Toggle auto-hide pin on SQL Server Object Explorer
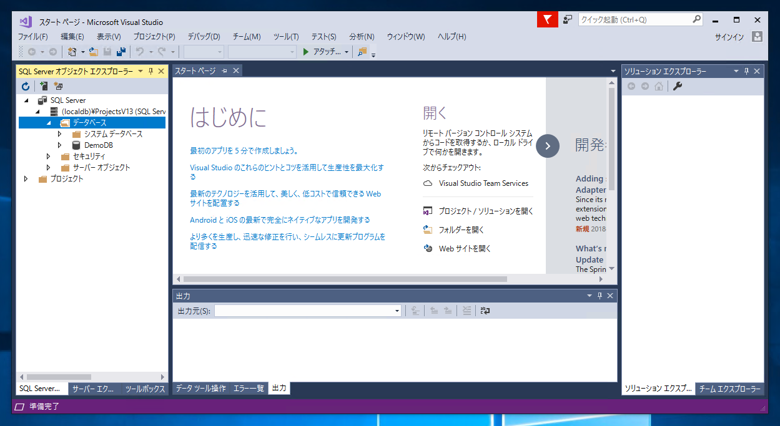The image size is (780, 426). [151, 71]
